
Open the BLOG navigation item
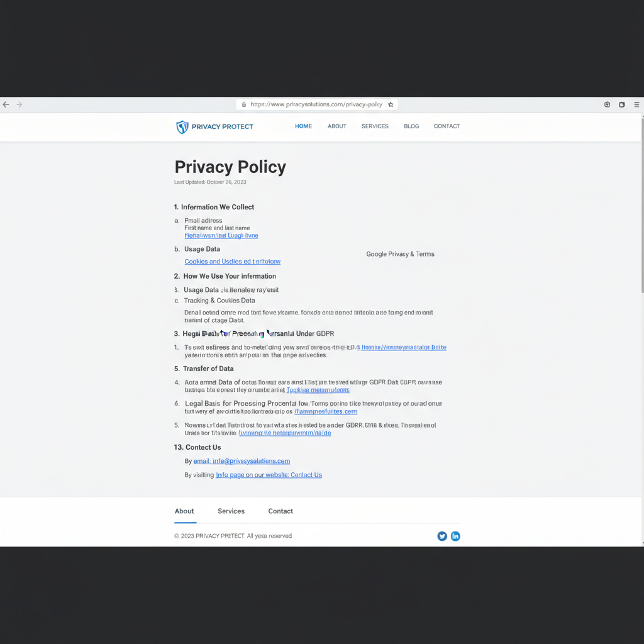point(411,126)
